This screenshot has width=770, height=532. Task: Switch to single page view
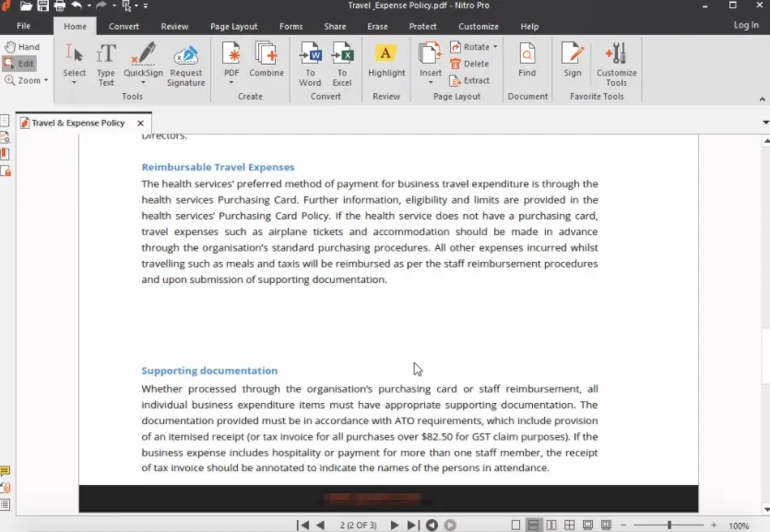pos(515,526)
